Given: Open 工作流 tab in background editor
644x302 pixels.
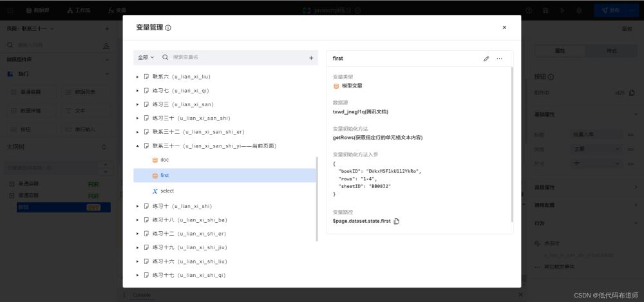Looking at the screenshot, I should pyautogui.click(x=79, y=10).
